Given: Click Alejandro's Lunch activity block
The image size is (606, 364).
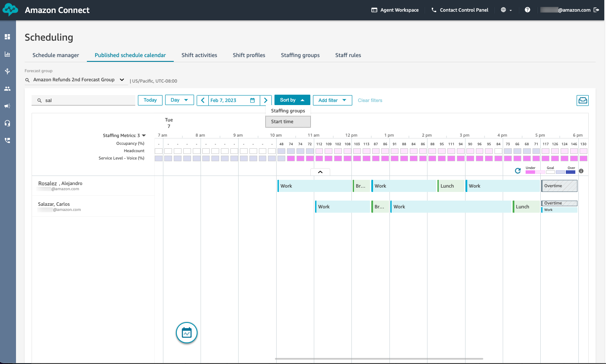Looking at the screenshot, I should tap(451, 186).
